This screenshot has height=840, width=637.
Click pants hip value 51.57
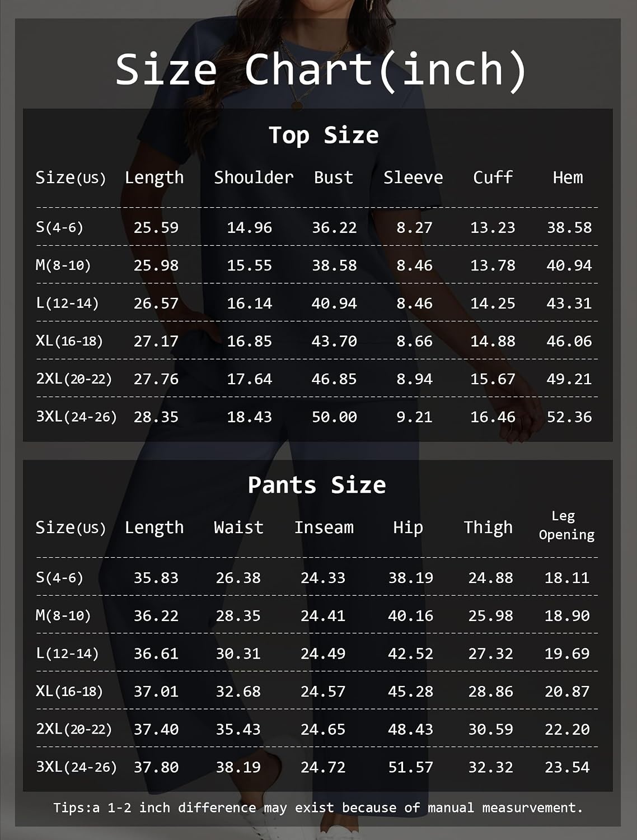411,767
